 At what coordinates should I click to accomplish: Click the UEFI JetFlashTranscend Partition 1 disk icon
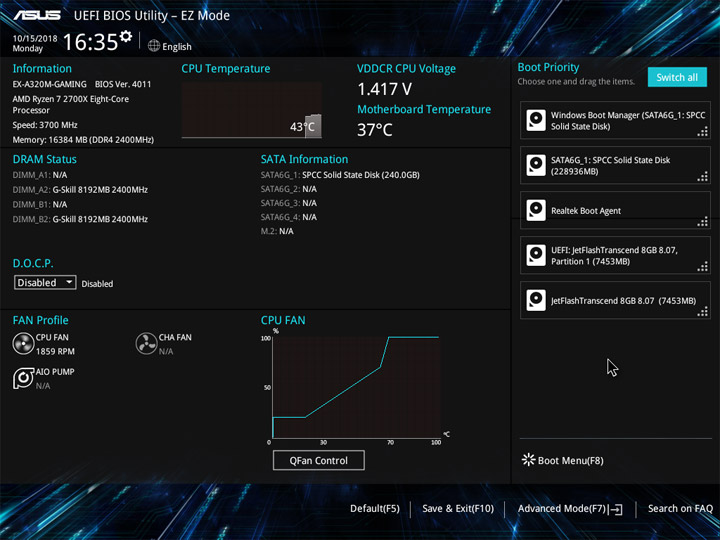[x=536, y=255]
